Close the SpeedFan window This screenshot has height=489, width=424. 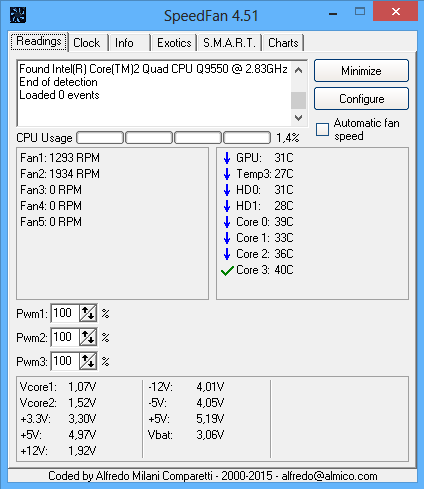(x=396, y=12)
